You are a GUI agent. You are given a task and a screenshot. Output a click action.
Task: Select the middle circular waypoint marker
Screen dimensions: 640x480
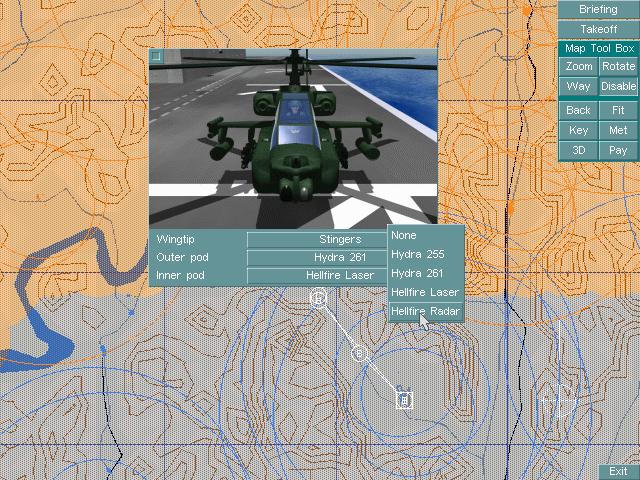pos(359,353)
